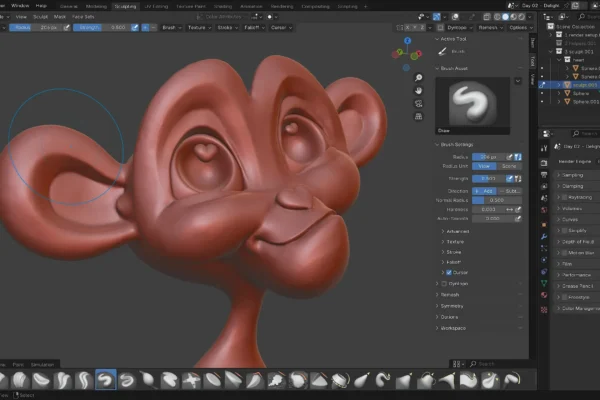The width and height of the screenshot is (600, 400).
Task: Click the asset shelf display grid icon
Action: (458, 364)
